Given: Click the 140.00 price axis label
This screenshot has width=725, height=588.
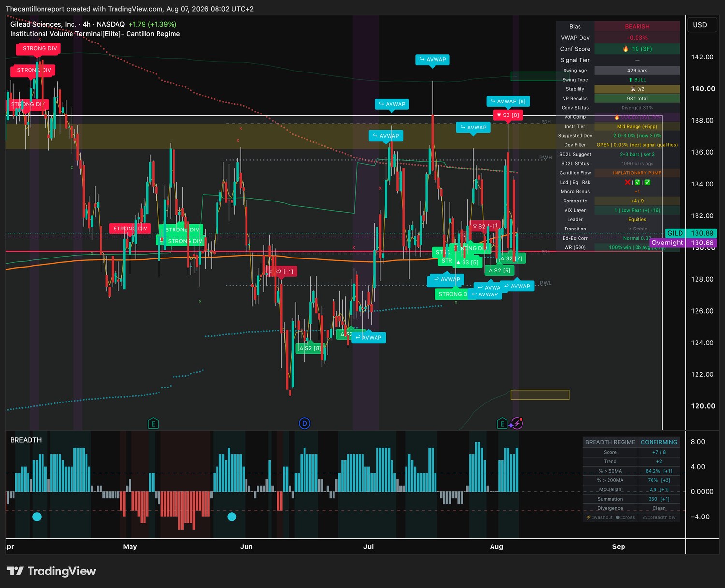Looking at the screenshot, I should point(703,89).
